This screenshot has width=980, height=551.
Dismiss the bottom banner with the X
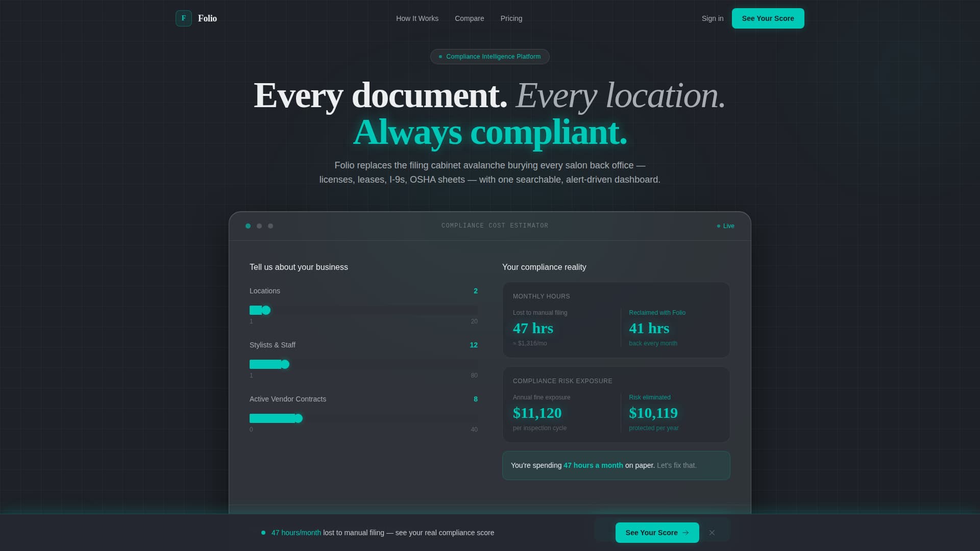coord(712,533)
